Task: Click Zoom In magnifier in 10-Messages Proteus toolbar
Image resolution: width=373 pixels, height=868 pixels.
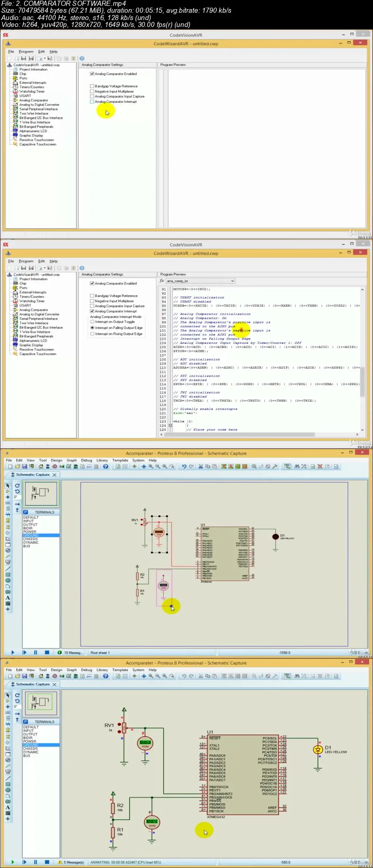Action: point(151,466)
